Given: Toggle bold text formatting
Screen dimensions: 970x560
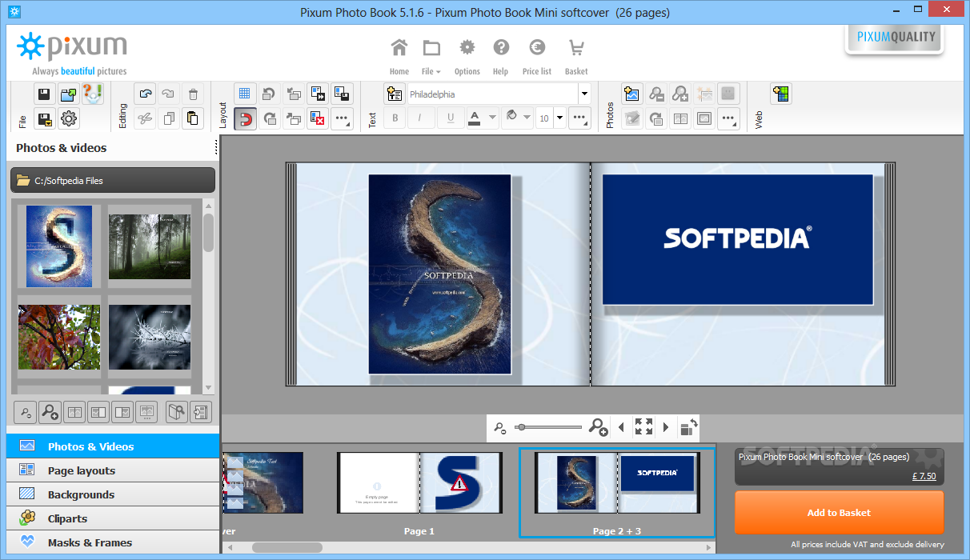Looking at the screenshot, I should tap(395, 118).
